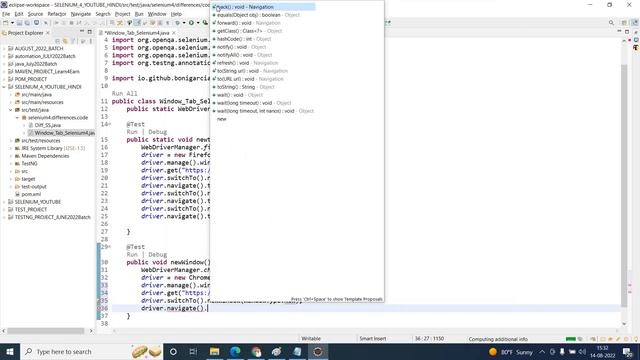Image resolution: width=640 pixels, height=360 pixels.
Task: Open the Source menu
Action: (35, 14)
